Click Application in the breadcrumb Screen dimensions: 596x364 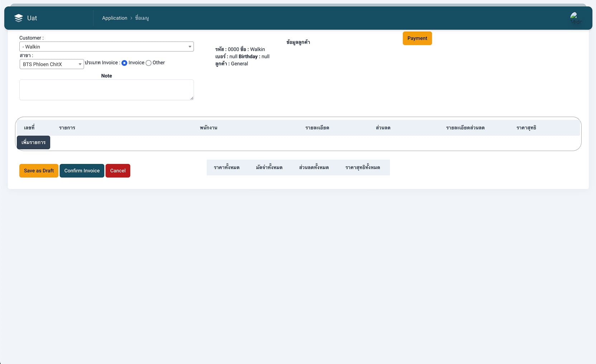[114, 18]
